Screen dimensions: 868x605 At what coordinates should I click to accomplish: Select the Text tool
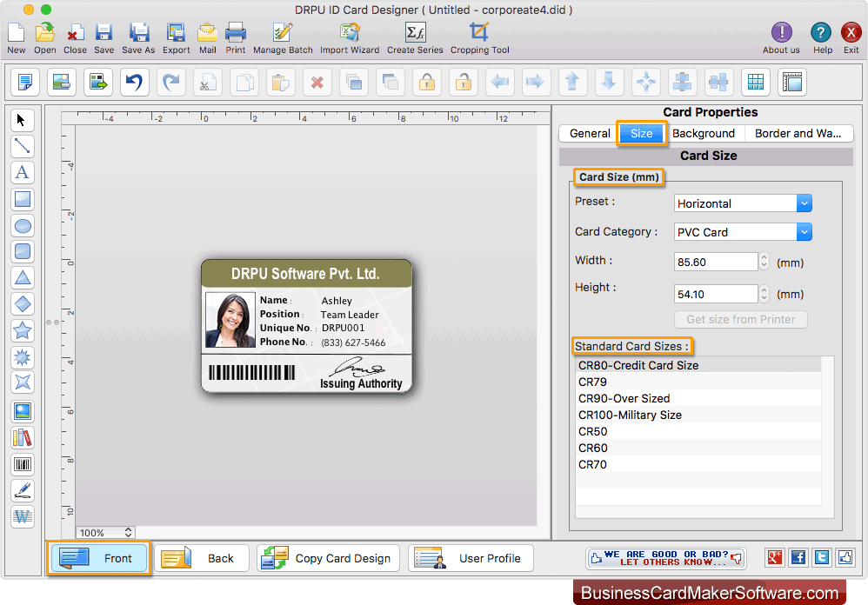(x=22, y=172)
